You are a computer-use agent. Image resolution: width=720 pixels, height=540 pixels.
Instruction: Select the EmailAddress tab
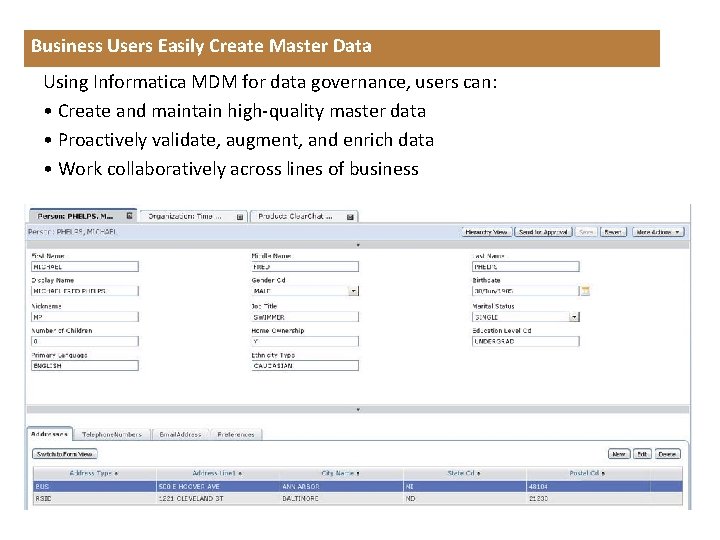coord(180,434)
